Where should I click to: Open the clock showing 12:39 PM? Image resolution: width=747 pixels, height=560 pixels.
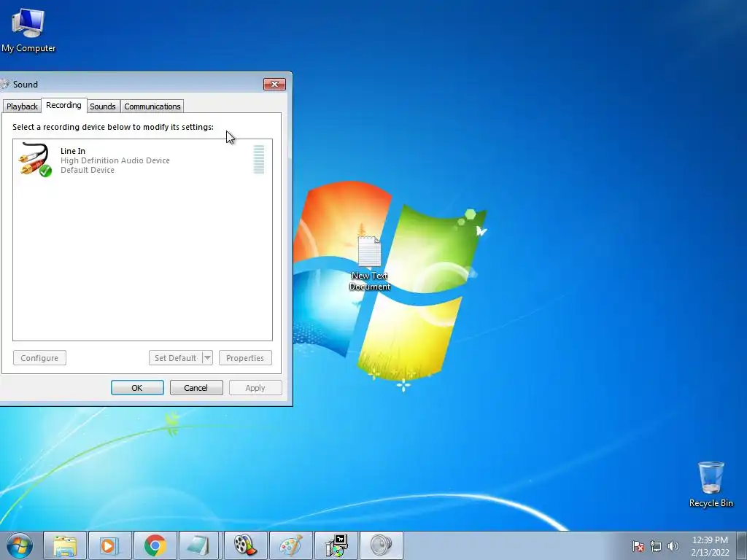point(710,545)
